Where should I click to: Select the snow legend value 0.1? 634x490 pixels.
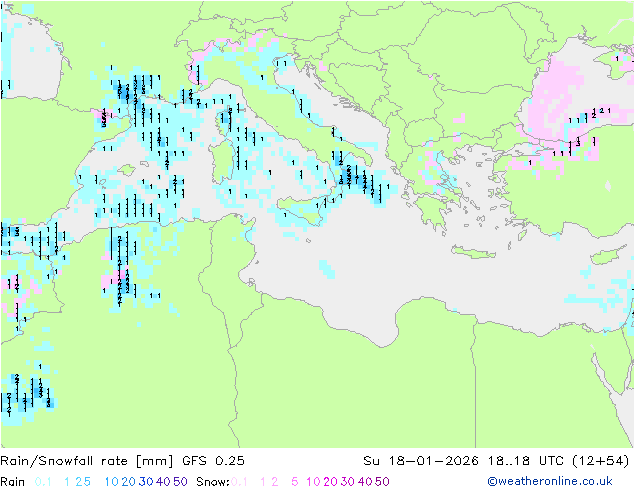pyautogui.click(x=239, y=482)
